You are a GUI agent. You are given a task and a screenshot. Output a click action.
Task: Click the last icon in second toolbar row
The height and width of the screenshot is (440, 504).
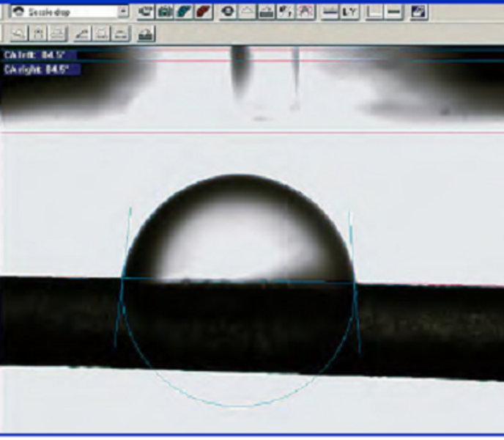coord(146,34)
